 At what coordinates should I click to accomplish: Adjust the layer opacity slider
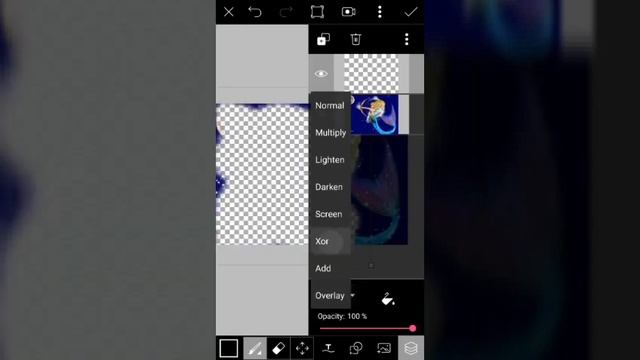point(367,328)
